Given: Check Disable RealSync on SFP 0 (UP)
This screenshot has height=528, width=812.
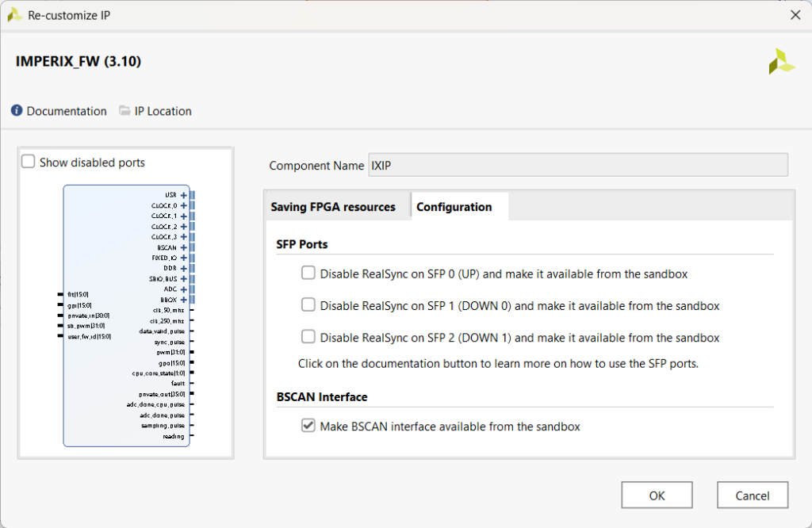Looking at the screenshot, I should 308,274.
